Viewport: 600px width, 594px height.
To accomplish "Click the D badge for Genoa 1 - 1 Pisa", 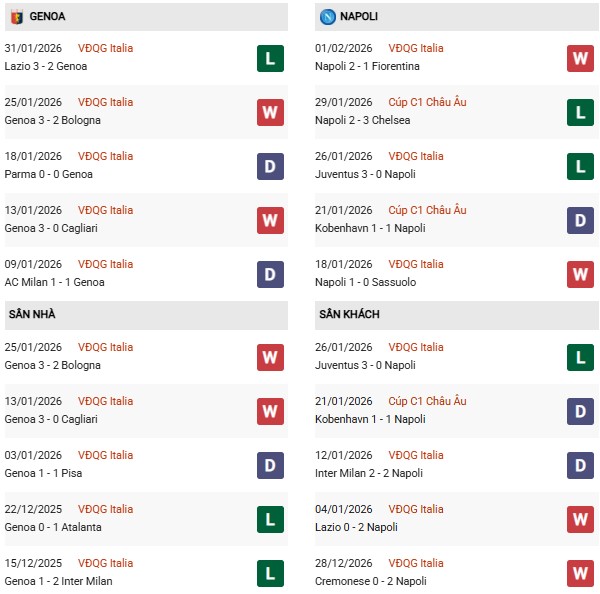I will [270, 465].
